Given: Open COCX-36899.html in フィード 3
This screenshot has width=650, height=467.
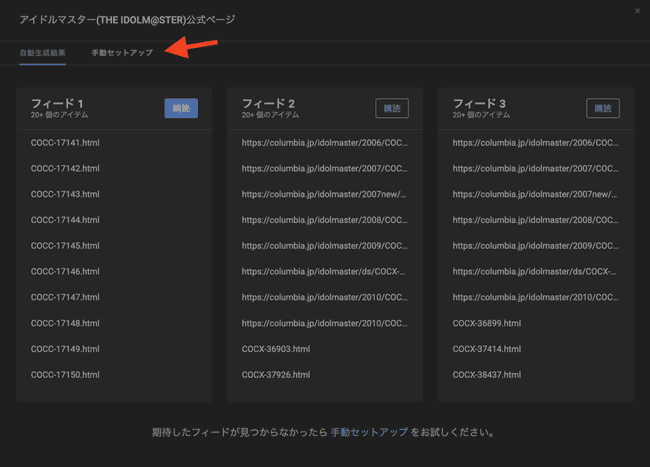Looking at the screenshot, I should [487, 323].
